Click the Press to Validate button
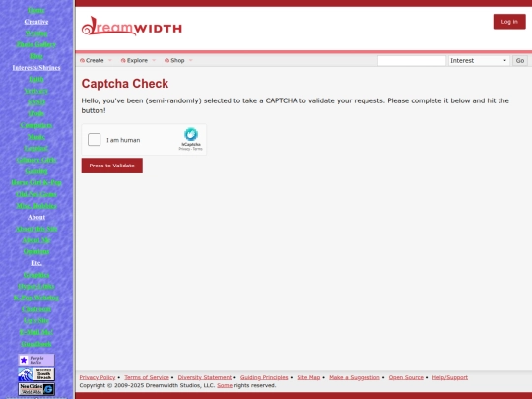Viewport: 532px width, 399px height. click(112, 166)
